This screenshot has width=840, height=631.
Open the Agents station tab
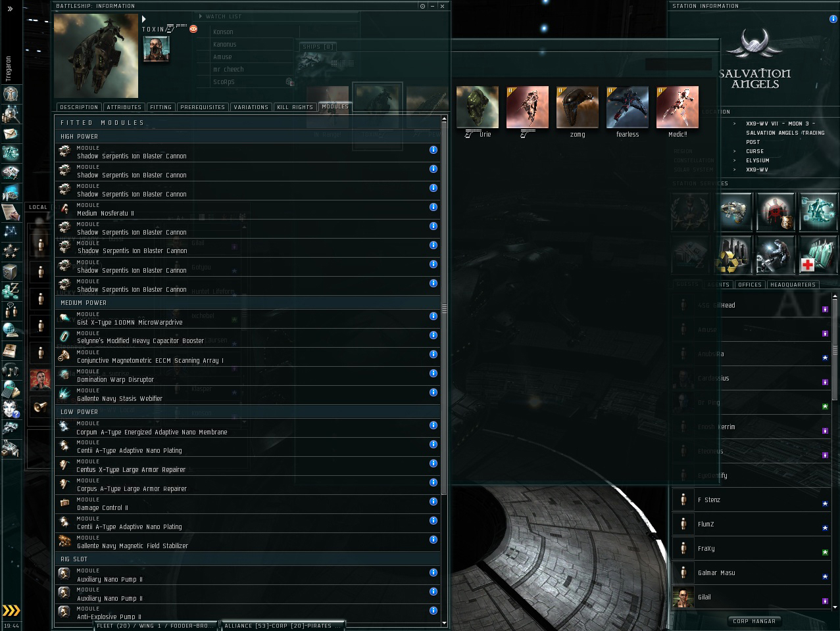(718, 285)
